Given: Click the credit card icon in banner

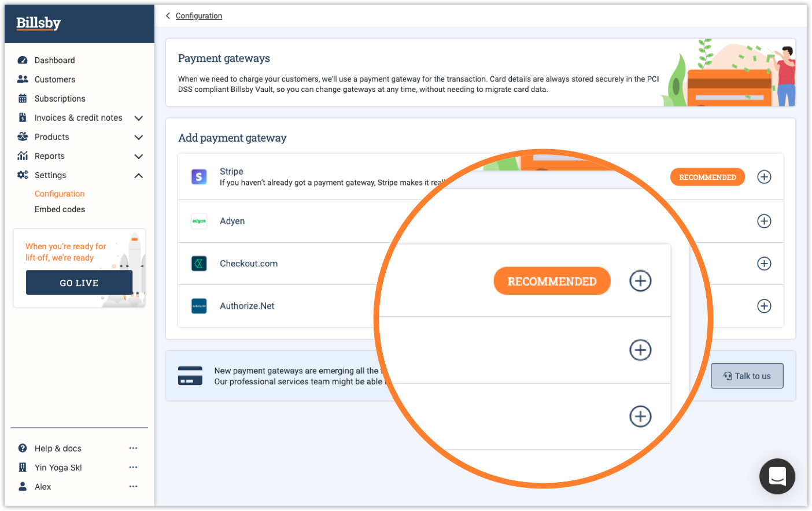Looking at the screenshot, I should click(x=190, y=376).
